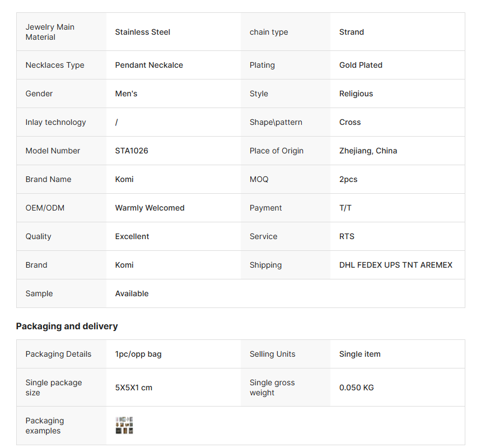481x448 pixels.
Task: Click the 0.050 KG gross weight value
Action: click(x=357, y=388)
